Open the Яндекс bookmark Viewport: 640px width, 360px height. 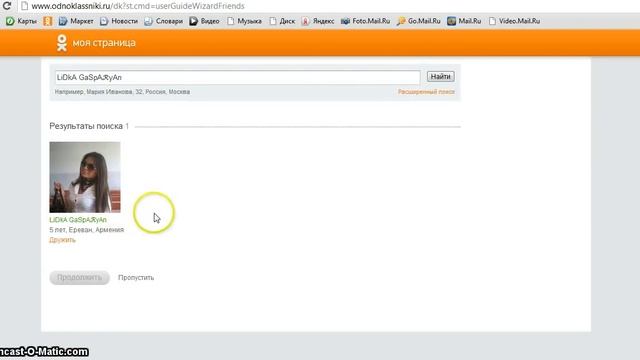click(x=318, y=21)
